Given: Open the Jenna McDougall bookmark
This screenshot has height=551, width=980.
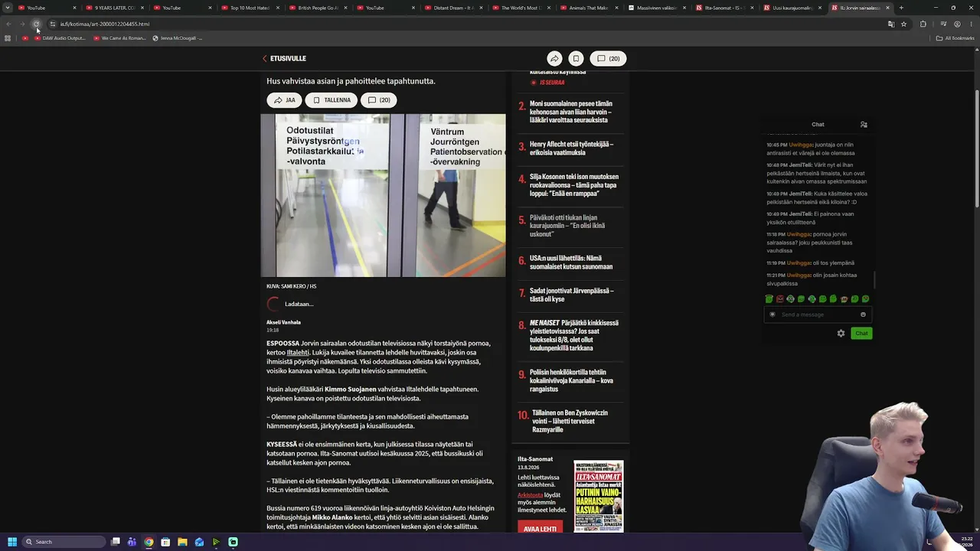Looking at the screenshot, I should (177, 38).
